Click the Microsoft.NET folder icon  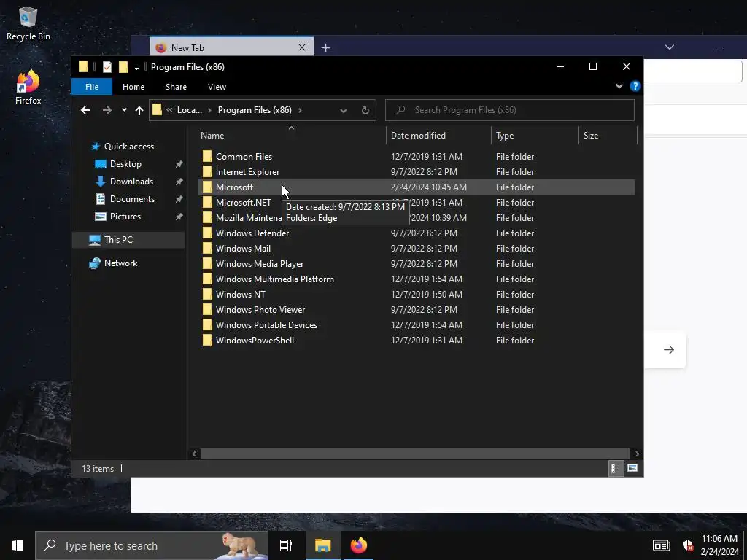click(x=207, y=203)
